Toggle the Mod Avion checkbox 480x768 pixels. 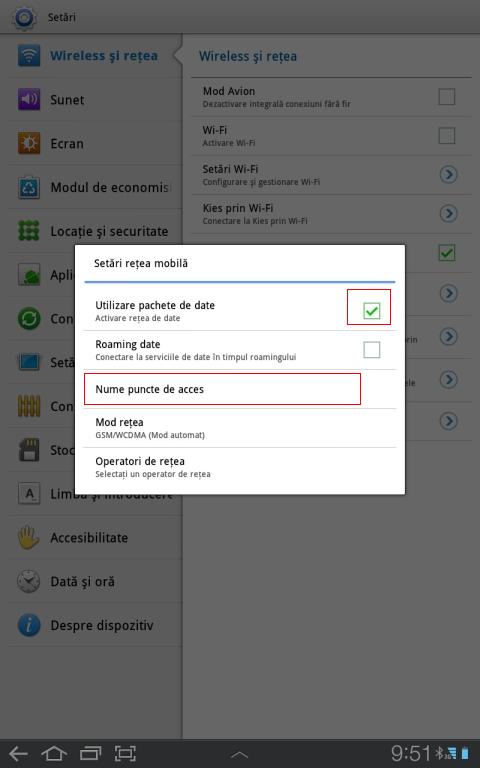click(x=447, y=96)
